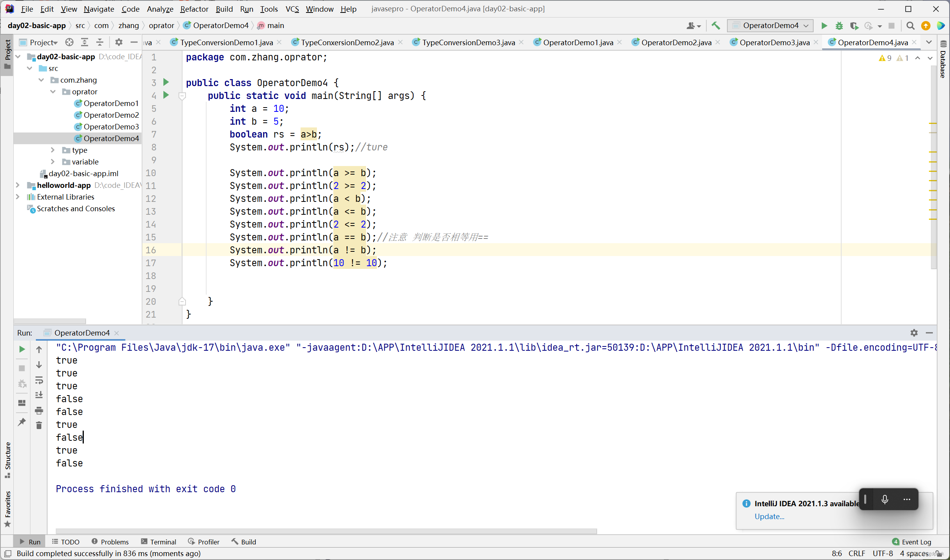
Task: Hide the Project tool window
Action: 134,42
